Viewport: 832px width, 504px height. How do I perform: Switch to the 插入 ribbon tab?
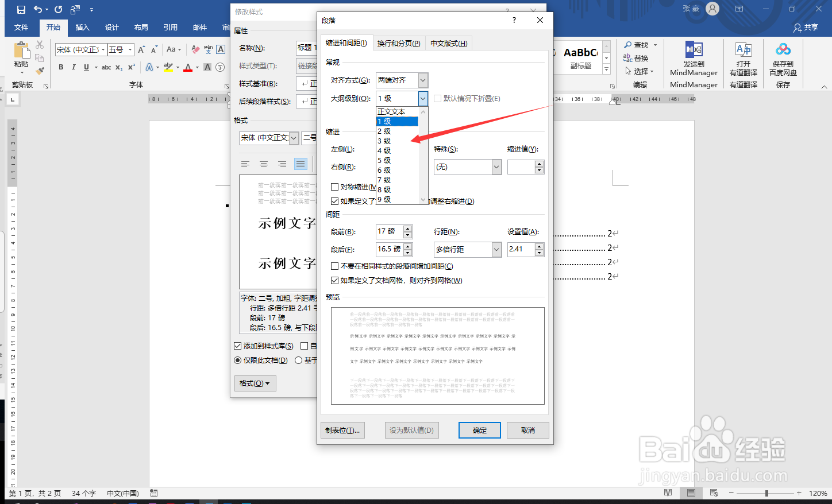coord(82,27)
